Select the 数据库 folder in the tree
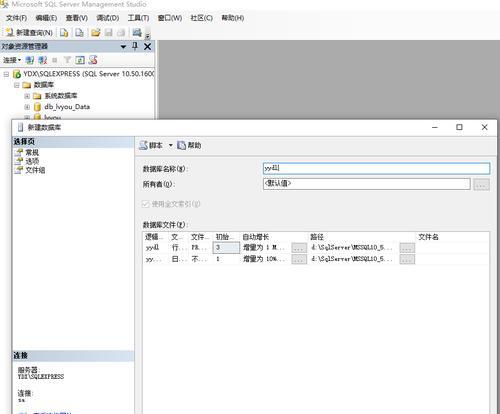The image size is (500, 414). (44, 85)
